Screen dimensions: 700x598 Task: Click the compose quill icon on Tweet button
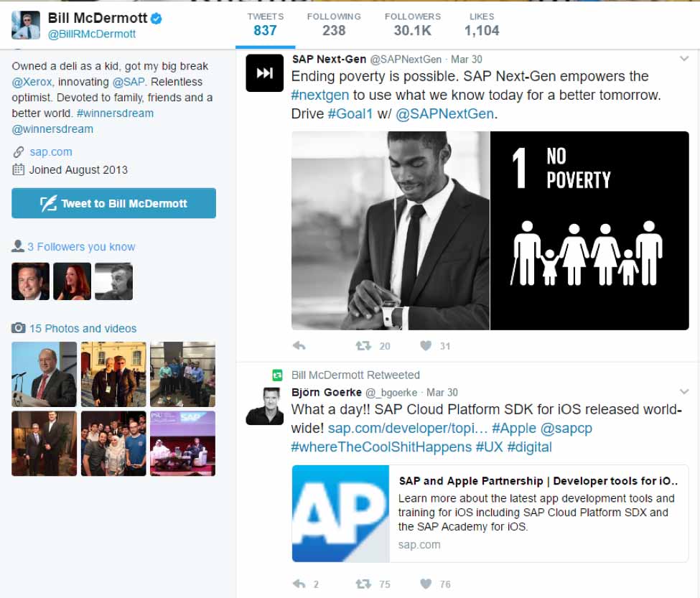[49, 203]
